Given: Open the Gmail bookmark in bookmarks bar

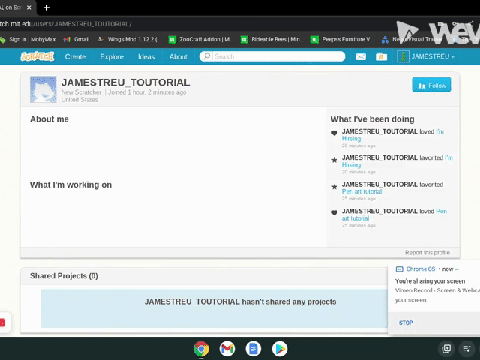Looking at the screenshot, I should (76, 39).
